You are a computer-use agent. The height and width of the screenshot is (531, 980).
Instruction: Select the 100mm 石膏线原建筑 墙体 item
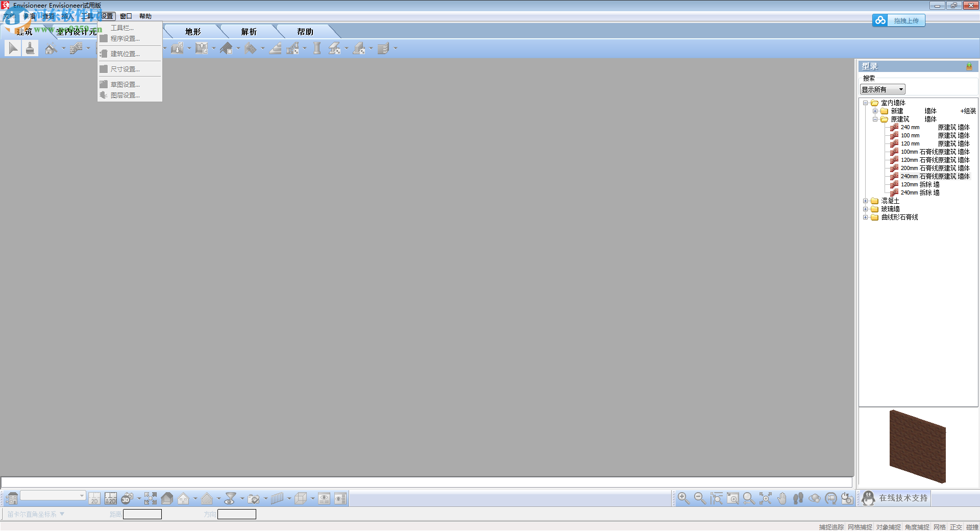pyautogui.click(x=935, y=152)
